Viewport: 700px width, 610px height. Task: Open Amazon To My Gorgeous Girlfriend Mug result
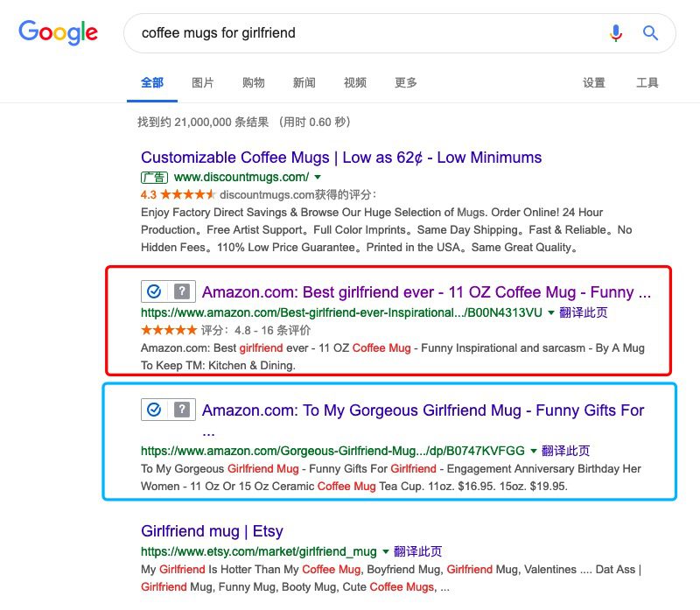423,410
